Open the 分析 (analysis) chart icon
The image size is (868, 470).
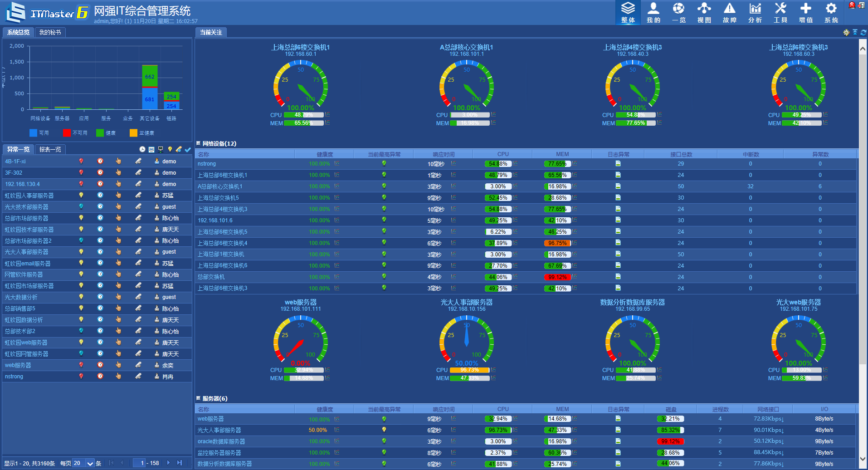point(755,12)
